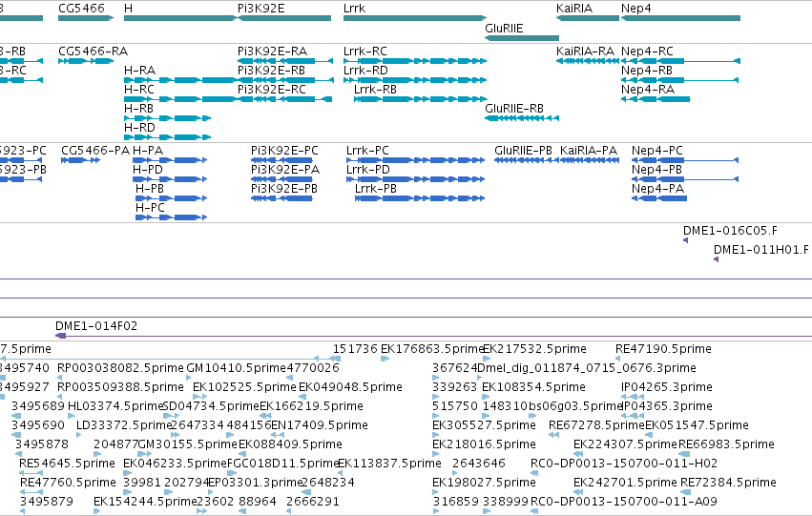The height and width of the screenshot is (516, 812).
Task: Select the EK154244.5prime marker
Action: click(96, 512)
